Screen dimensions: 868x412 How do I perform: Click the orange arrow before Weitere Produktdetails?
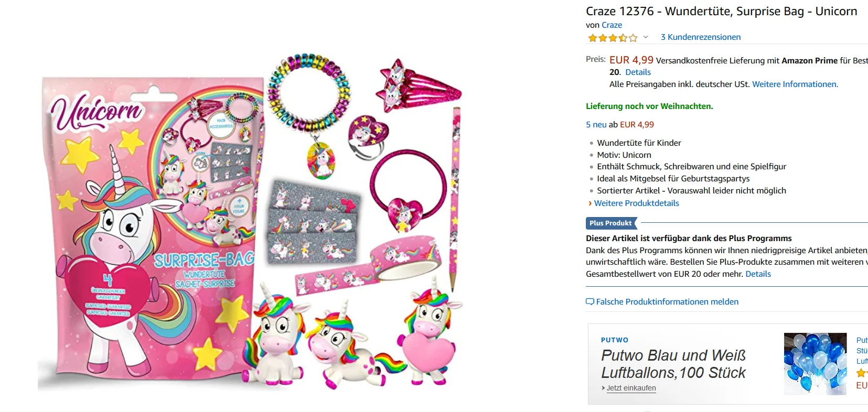[x=590, y=203]
